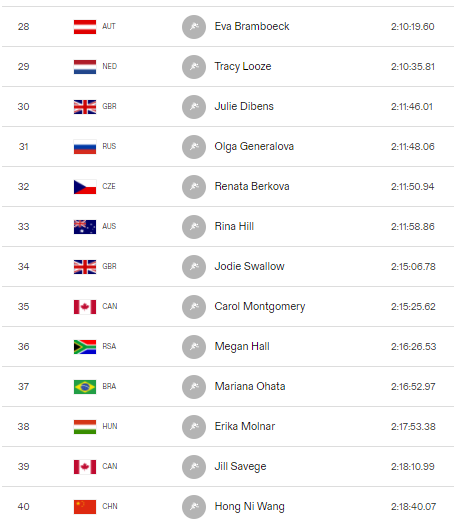Click the China flag icon

(x=85, y=507)
